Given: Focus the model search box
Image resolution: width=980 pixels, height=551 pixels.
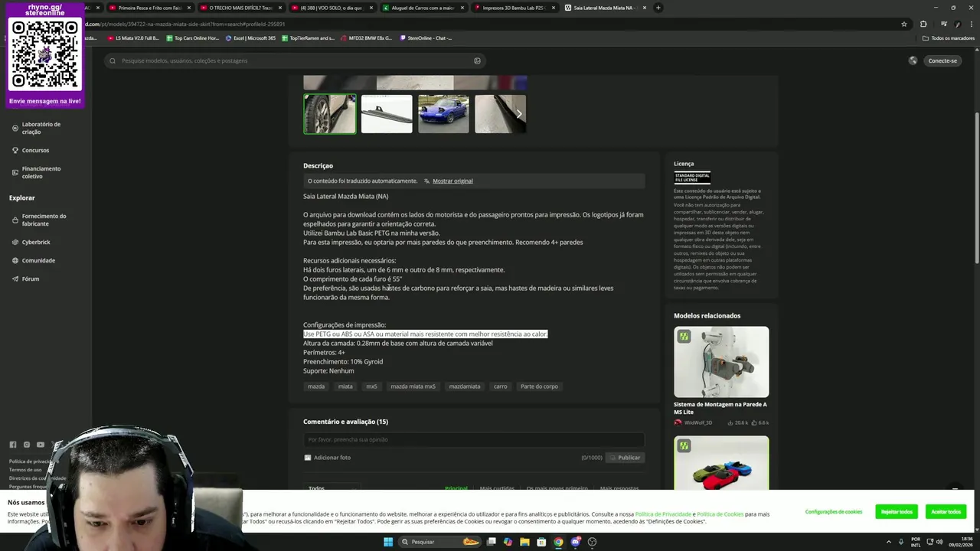Looking at the screenshot, I should click(295, 60).
